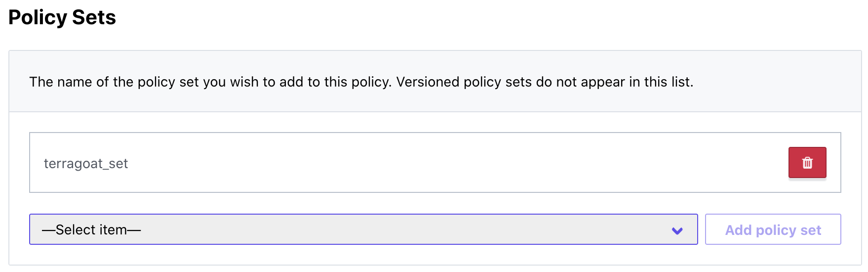The height and width of the screenshot is (272, 868).
Task: Open the Select item dropdown
Action: (x=363, y=229)
